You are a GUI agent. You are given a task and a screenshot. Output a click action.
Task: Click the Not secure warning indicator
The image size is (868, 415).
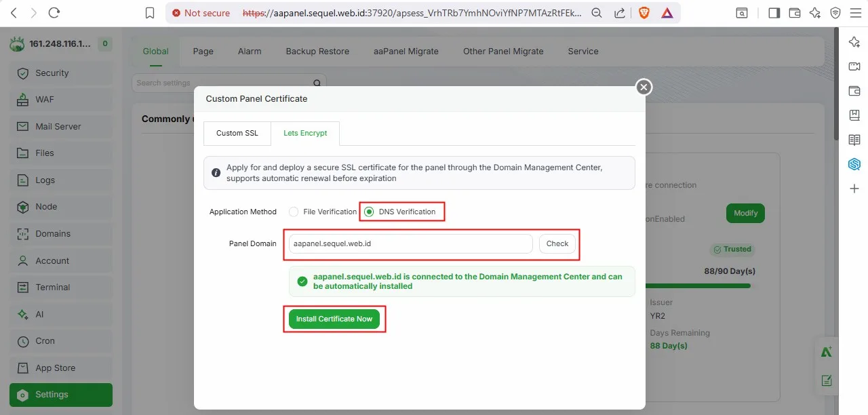[x=201, y=13]
